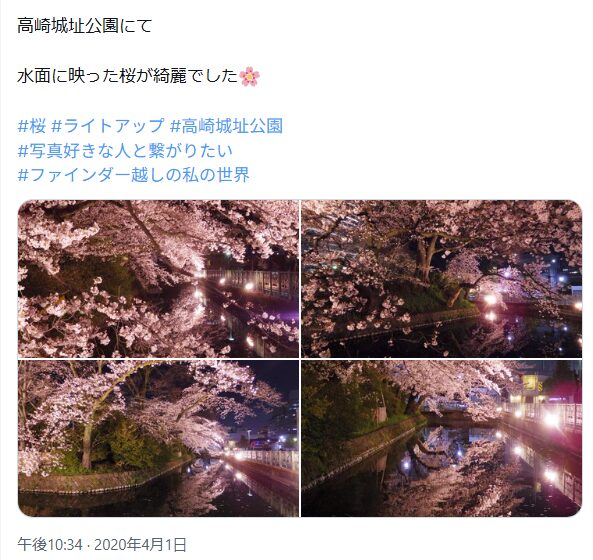Follow the #写真好きな人と繋がりたい hashtag
This screenshot has width=593, height=560.
[x=125, y=150]
